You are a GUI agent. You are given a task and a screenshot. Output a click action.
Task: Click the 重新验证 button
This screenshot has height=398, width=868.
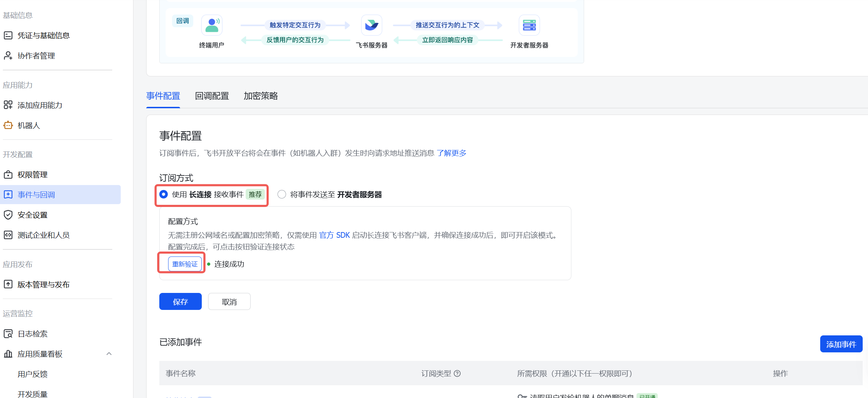(x=185, y=264)
